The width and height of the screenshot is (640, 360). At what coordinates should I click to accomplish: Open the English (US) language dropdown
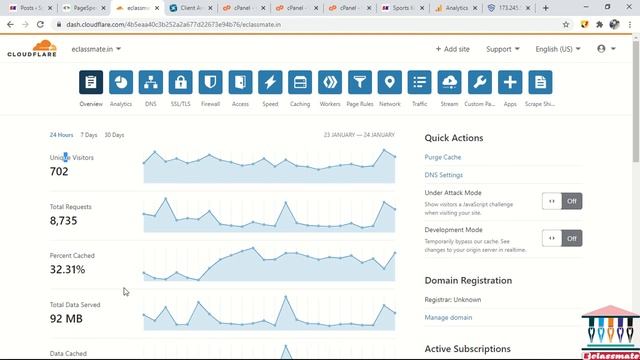tap(558, 49)
